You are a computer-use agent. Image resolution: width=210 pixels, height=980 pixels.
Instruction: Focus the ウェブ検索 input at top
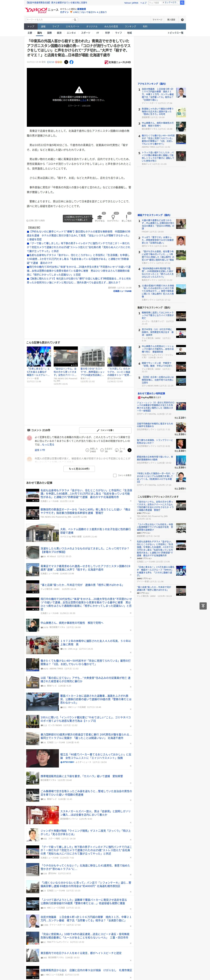pos(155,3)
